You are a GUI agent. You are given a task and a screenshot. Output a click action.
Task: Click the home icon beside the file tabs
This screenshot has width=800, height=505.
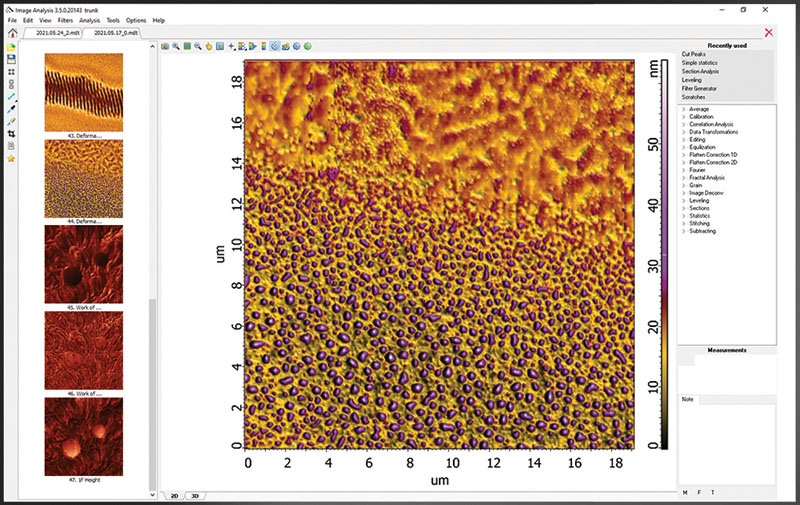coord(11,33)
